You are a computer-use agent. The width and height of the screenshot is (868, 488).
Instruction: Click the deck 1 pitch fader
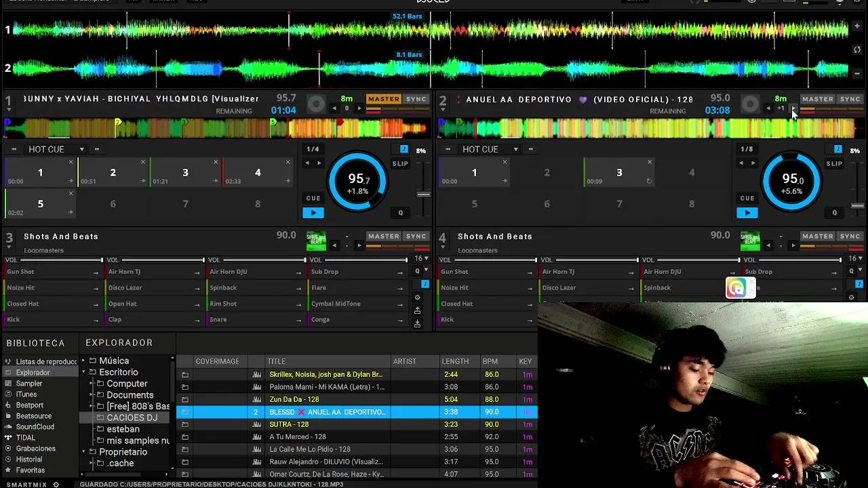[423, 195]
